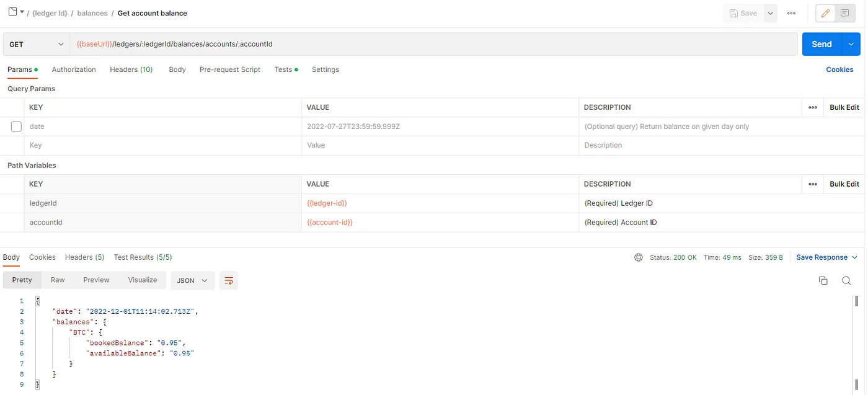Open the Settings tab
The height and width of the screenshot is (395, 868).
click(x=325, y=69)
